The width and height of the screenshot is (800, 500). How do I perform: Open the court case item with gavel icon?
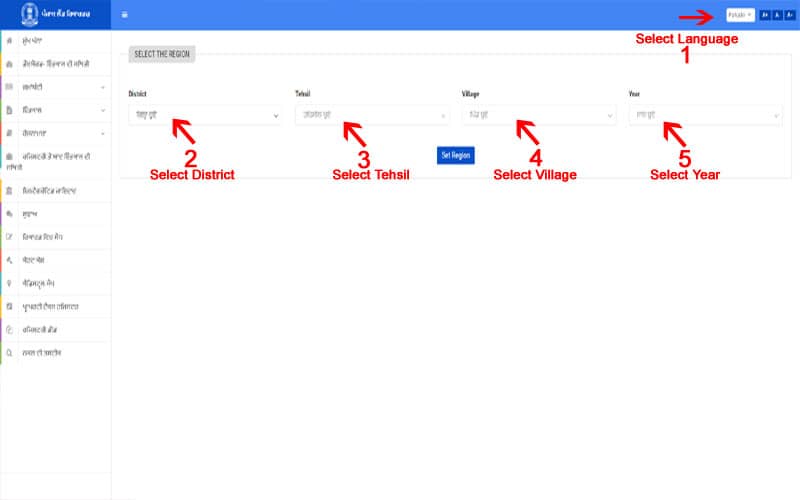(56, 260)
